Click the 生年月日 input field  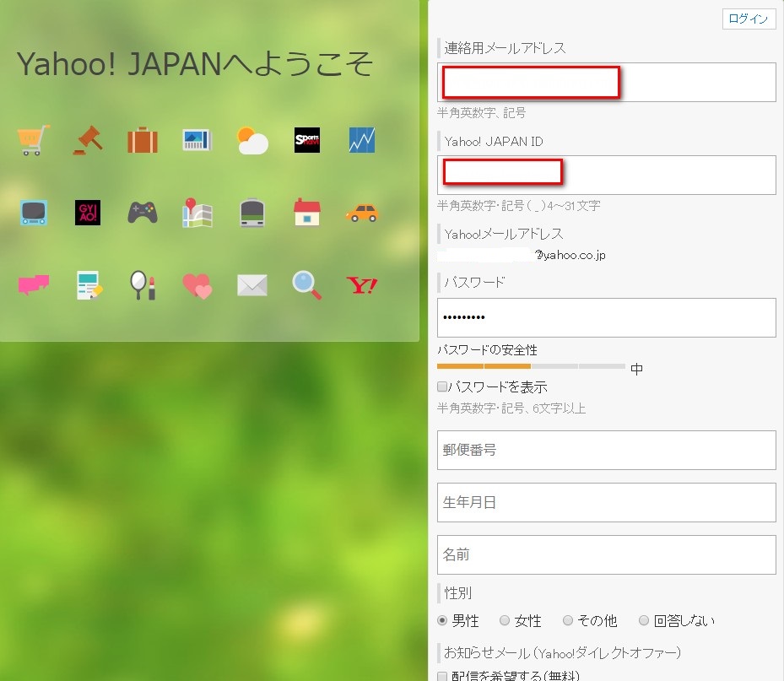[x=607, y=502]
